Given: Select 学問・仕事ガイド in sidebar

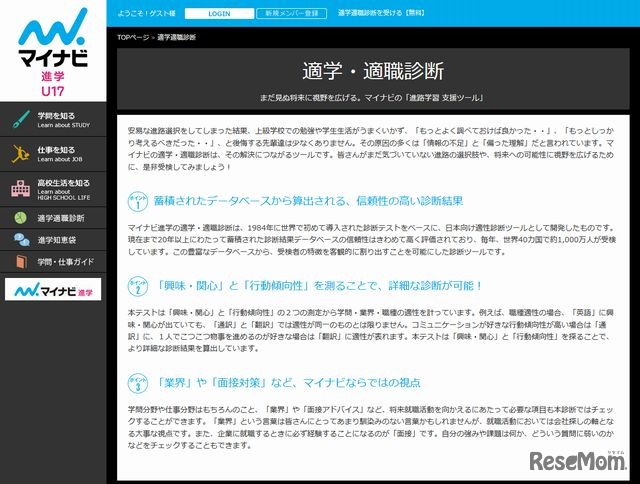Looking at the screenshot, I should click(x=53, y=262).
